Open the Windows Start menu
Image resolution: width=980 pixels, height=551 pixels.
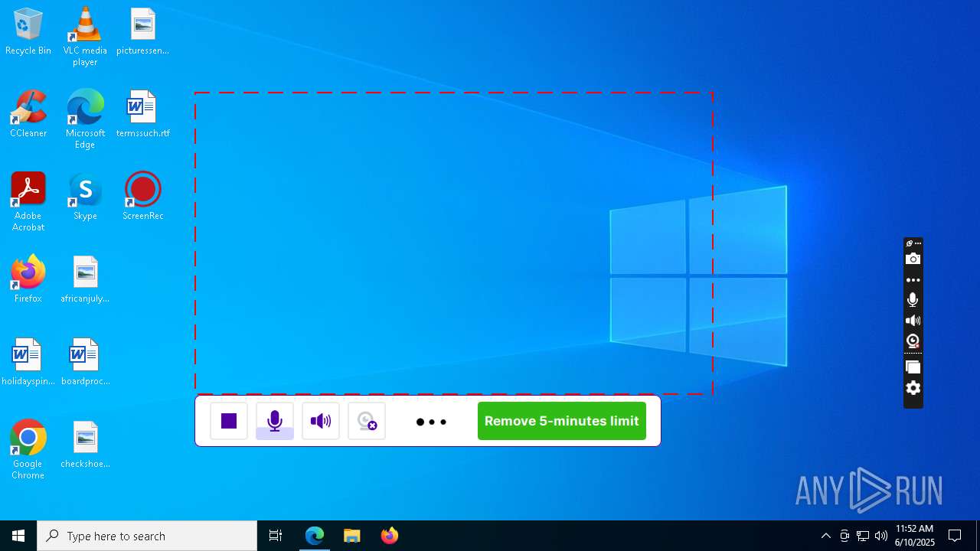pyautogui.click(x=18, y=536)
